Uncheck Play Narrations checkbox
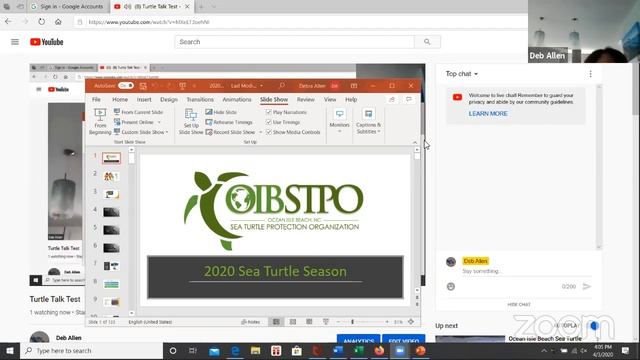 (x=269, y=112)
